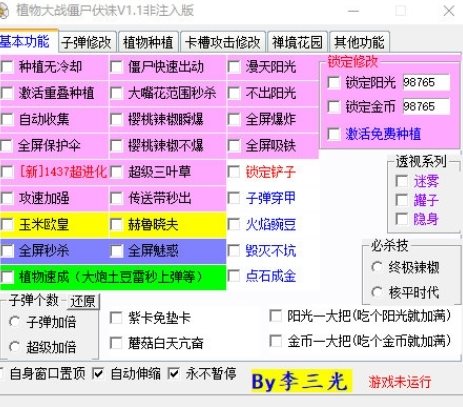Tick 锁定金币 checkbox
This screenshot has height=407, width=463.
[334, 107]
